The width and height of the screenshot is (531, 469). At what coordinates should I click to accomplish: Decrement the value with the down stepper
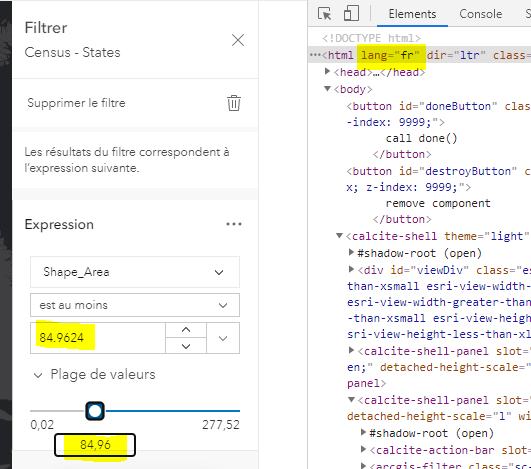coord(186,346)
